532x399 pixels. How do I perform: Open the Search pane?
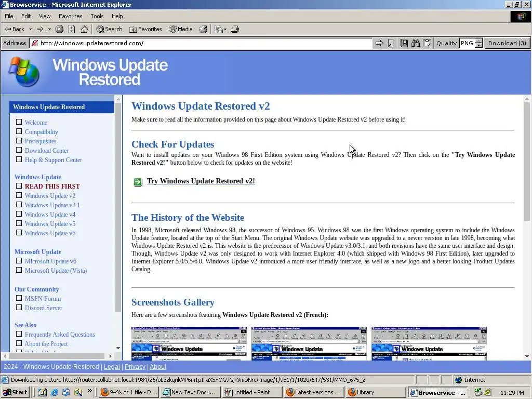pyautogui.click(x=109, y=29)
